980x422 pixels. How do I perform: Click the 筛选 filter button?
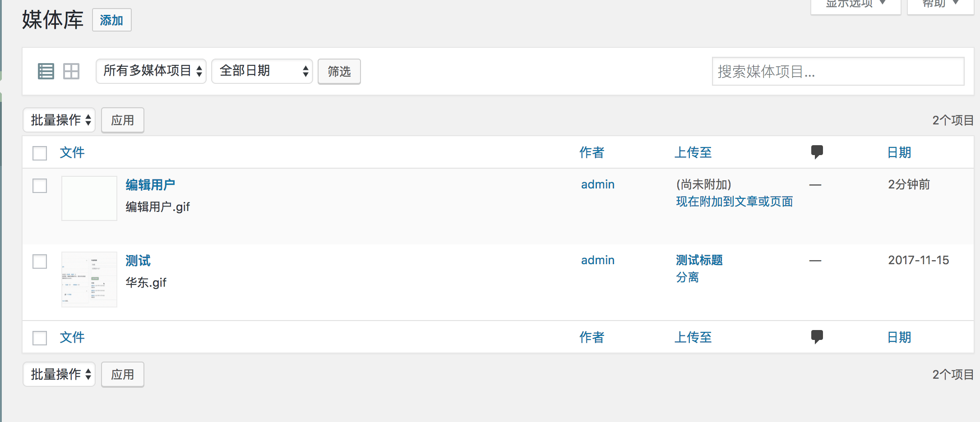339,71
